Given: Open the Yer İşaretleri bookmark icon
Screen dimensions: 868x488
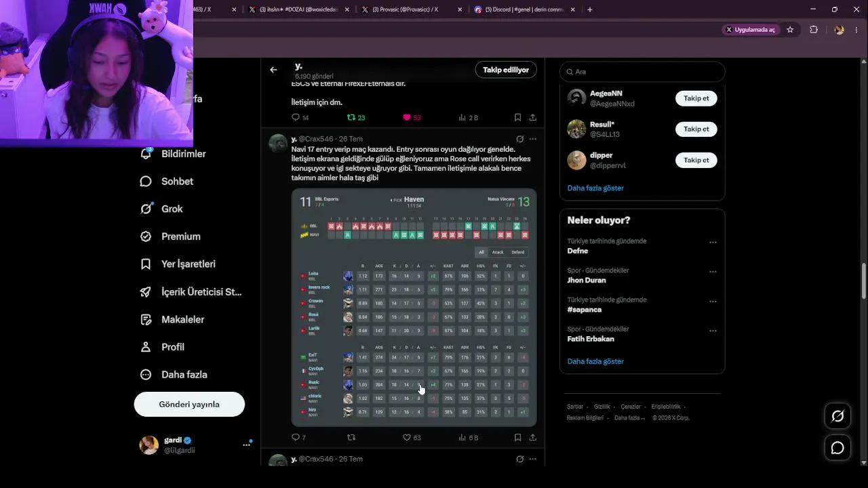Looking at the screenshot, I should tap(146, 264).
